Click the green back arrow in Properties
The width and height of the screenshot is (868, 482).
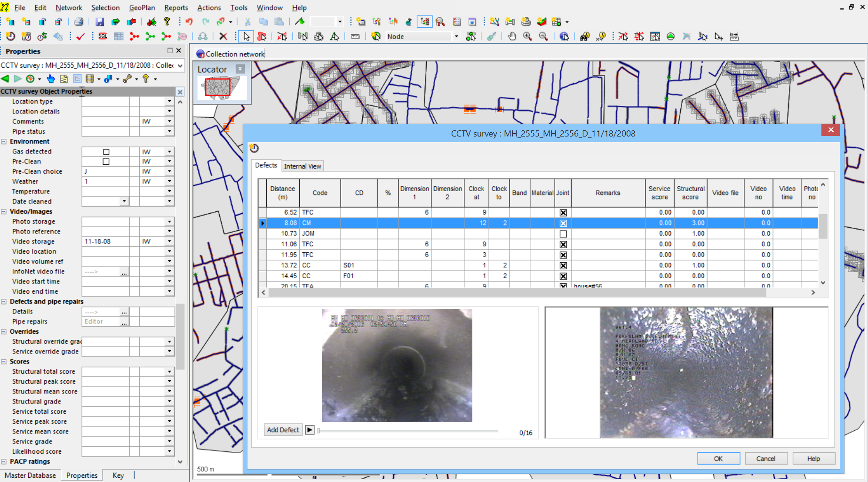(5, 79)
